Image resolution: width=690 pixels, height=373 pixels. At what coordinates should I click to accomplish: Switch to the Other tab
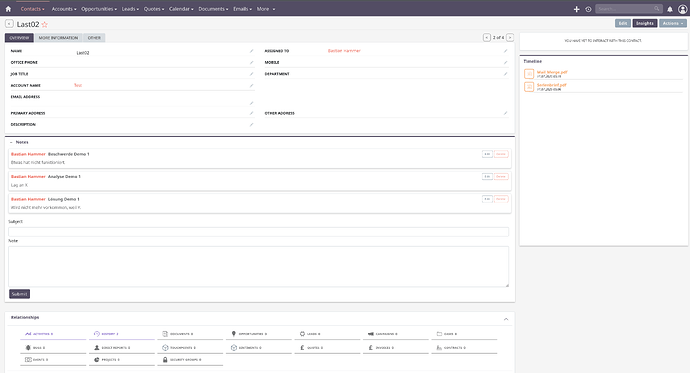(x=94, y=38)
